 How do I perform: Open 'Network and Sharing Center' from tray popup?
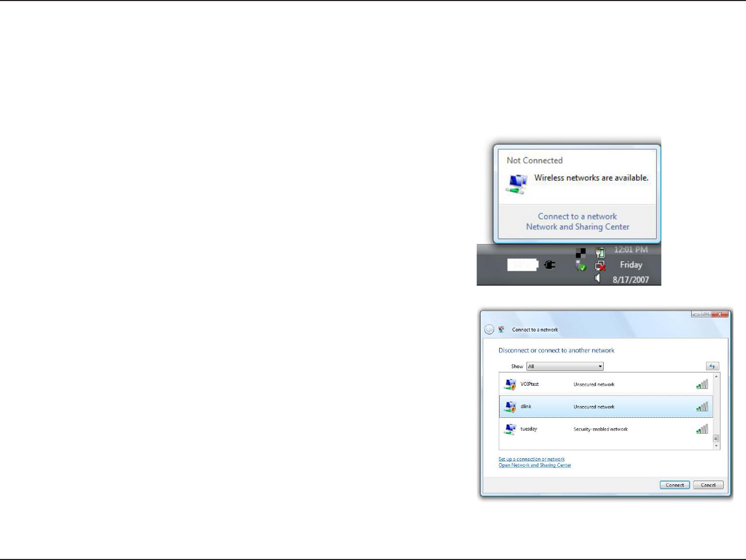(578, 227)
